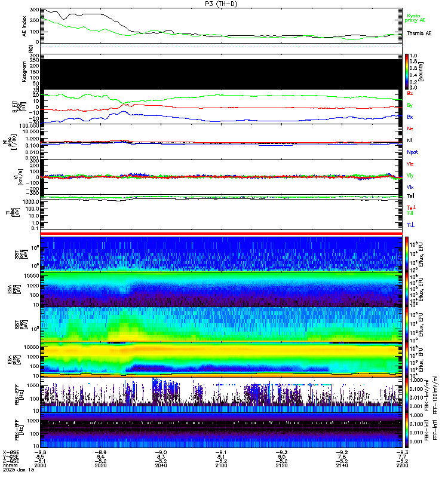Viewport: 448px width, 478px height.
Task: Click the 'hhmm' axis row label
Action: (x=10, y=465)
